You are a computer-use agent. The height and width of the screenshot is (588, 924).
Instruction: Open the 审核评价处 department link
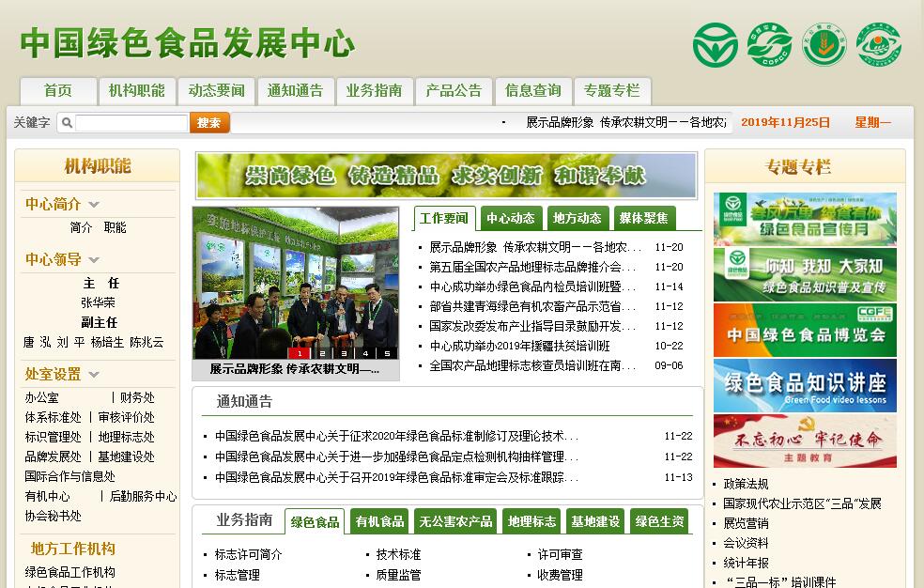pyautogui.click(x=126, y=417)
